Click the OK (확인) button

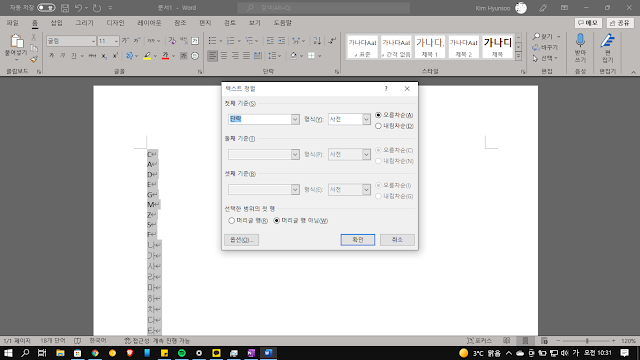358,240
